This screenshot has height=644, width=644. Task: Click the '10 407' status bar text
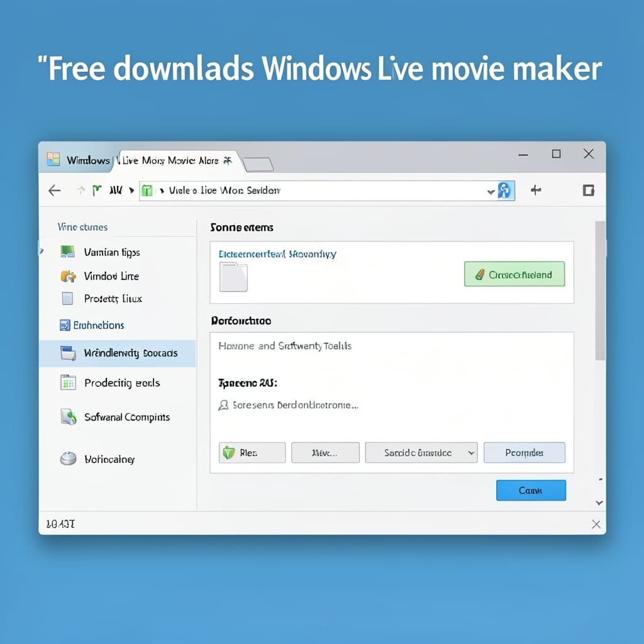(60, 524)
